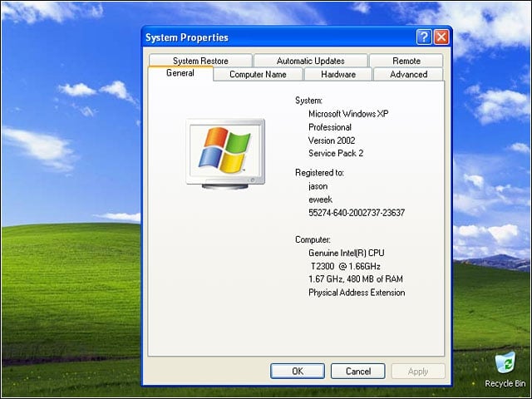Viewport: 532px width, 399px height.
Task: Click the registered user name 'jason'
Action: coord(318,186)
